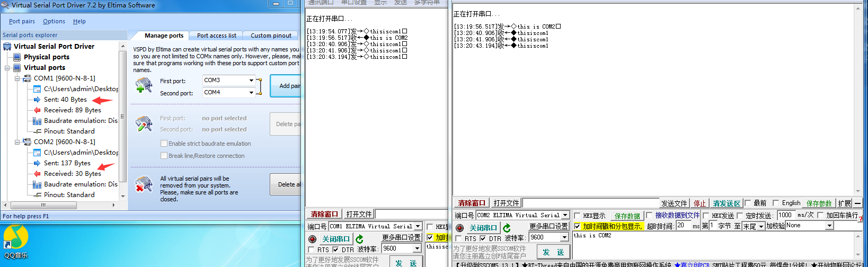The height and width of the screenshot is (267, 868).
Task: Click the COM2 port connector icon in tree
Action: point(27,142)
